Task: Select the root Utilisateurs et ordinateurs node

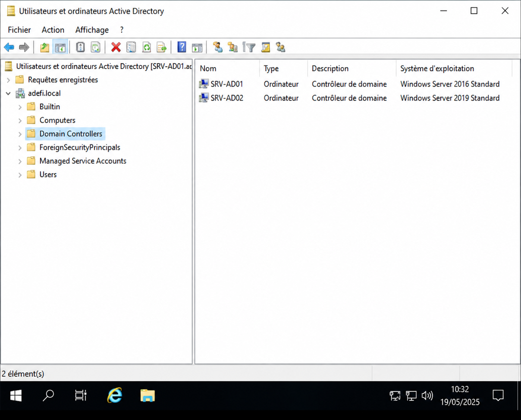Action: click(104, 66)
